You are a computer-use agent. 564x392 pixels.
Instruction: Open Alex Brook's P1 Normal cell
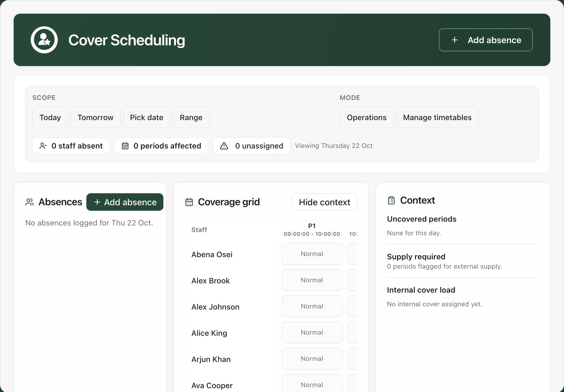(x=312, y=280)
